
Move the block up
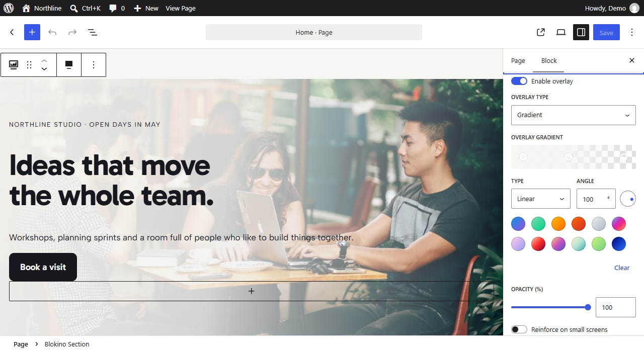[x=44, y=60]
